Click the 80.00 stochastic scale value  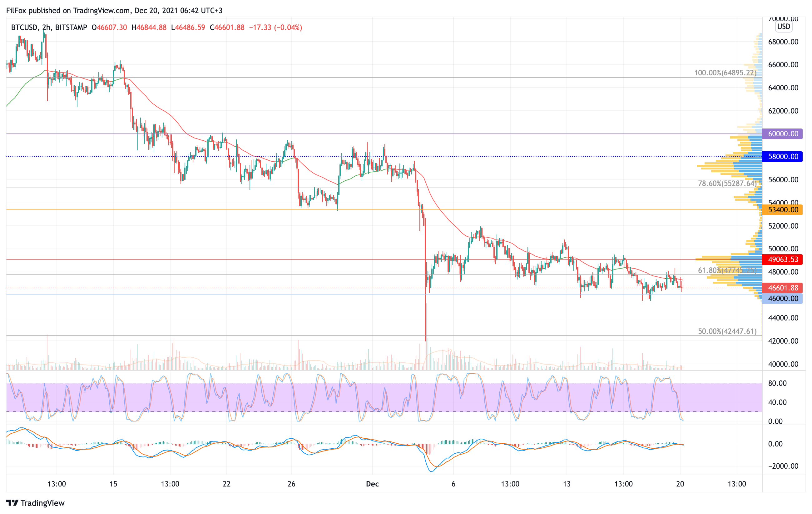point(777,383)
